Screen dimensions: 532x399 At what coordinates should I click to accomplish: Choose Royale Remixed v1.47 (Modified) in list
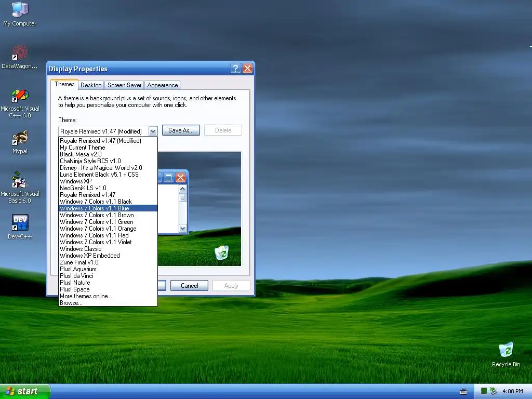click(x=108, y=141)
